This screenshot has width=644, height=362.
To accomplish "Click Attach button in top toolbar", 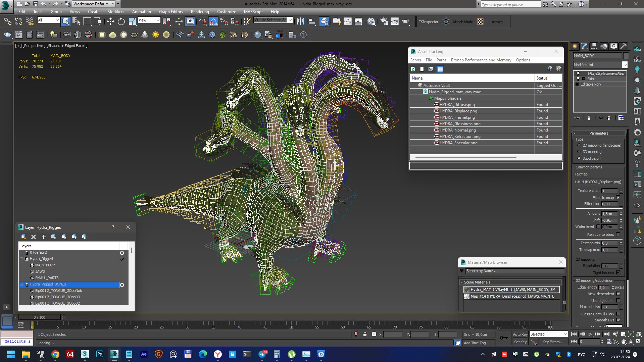I will click(497, 22).
